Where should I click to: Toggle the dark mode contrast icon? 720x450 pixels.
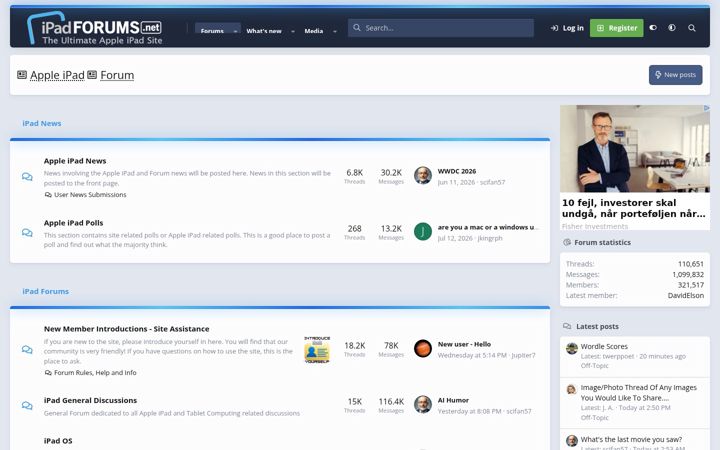coord(672,28)
